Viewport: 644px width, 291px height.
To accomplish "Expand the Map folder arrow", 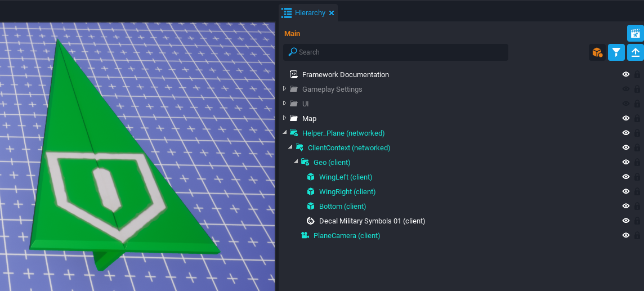I will tap(285, 118).
